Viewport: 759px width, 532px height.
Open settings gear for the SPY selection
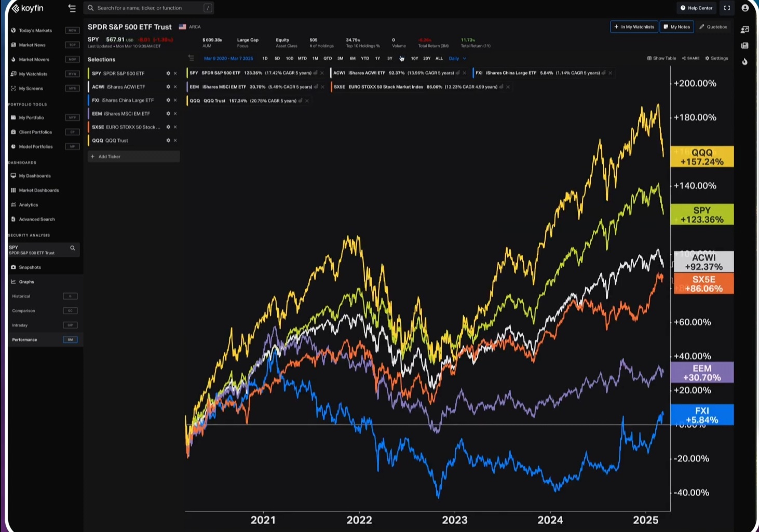tap(168, 73)
